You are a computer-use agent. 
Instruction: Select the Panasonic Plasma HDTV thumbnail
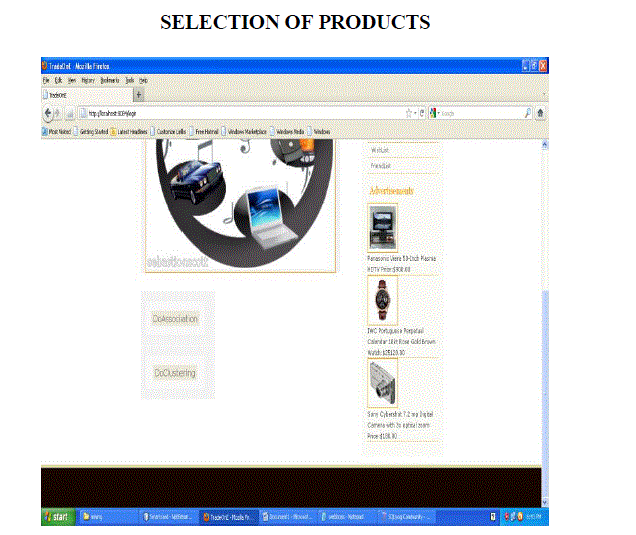coord(382,227)
